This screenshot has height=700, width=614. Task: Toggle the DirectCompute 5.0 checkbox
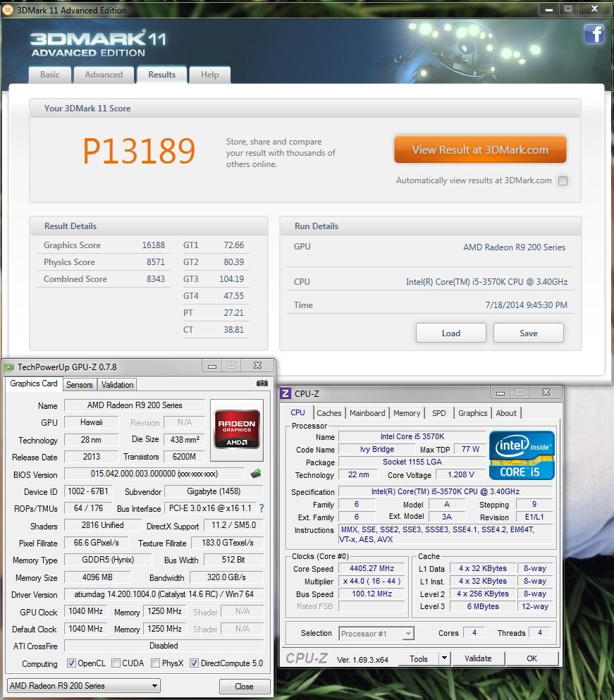(194, 663)
